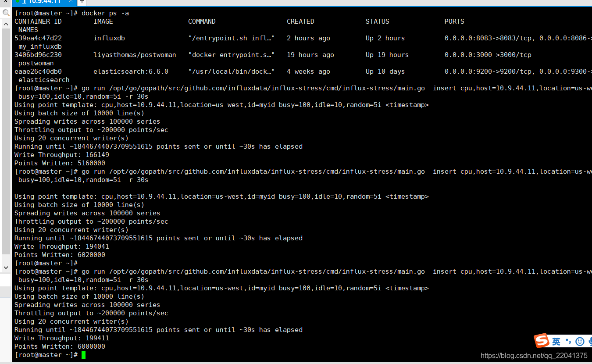This screenshot has height=364, width=592.
Task: Add a new session tab with plus
Action: [82, 2]
